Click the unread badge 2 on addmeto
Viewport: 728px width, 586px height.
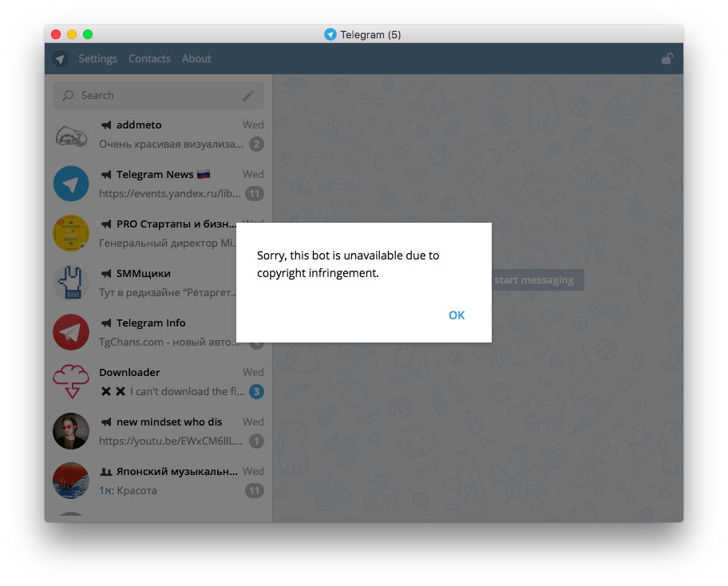pyautogui.click(x=256, y=145)
